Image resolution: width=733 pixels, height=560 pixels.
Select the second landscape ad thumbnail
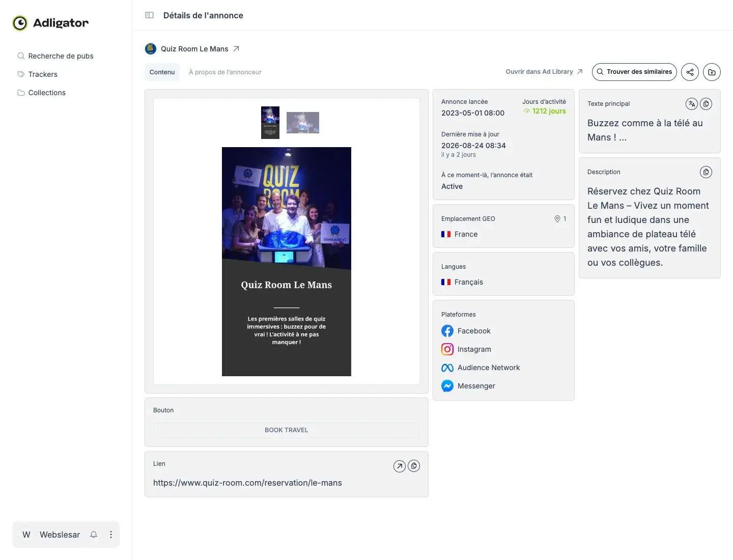(x=303, y=123)
